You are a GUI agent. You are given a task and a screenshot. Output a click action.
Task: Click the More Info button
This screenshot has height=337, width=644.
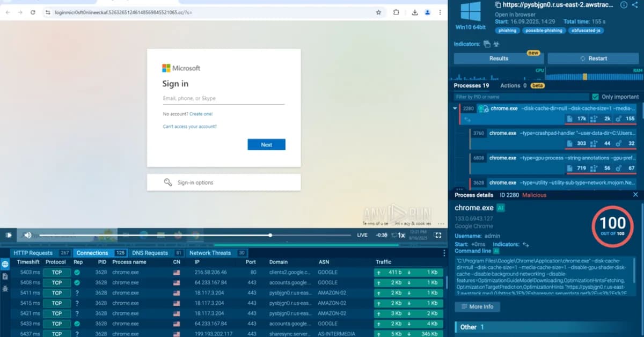(x=478, y=306)
